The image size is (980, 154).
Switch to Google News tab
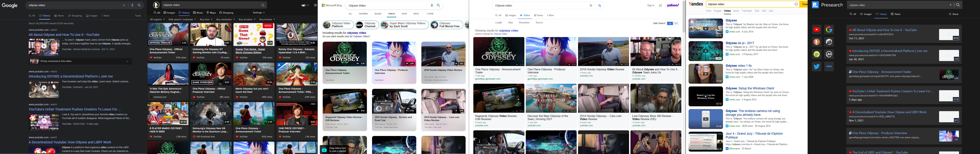59,16
